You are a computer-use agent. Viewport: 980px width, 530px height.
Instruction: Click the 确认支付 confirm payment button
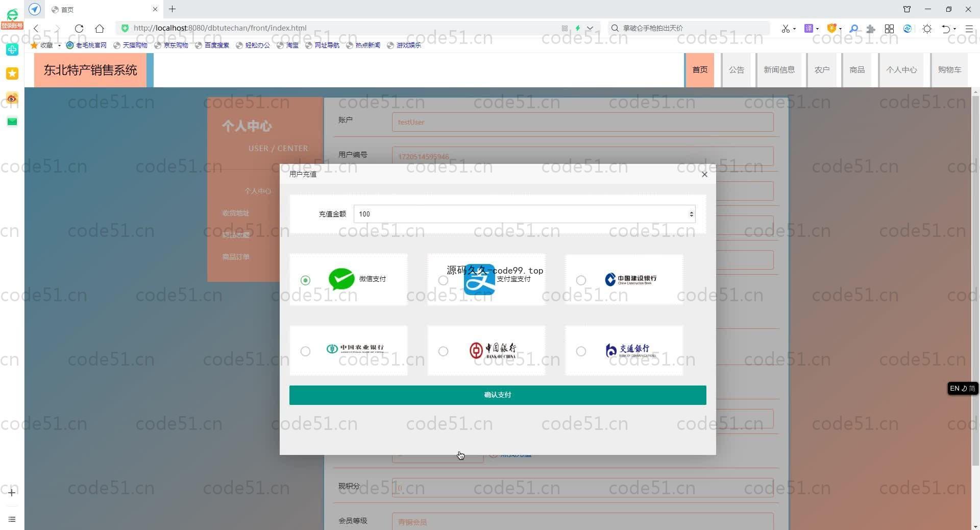click(x=498, y=395)
